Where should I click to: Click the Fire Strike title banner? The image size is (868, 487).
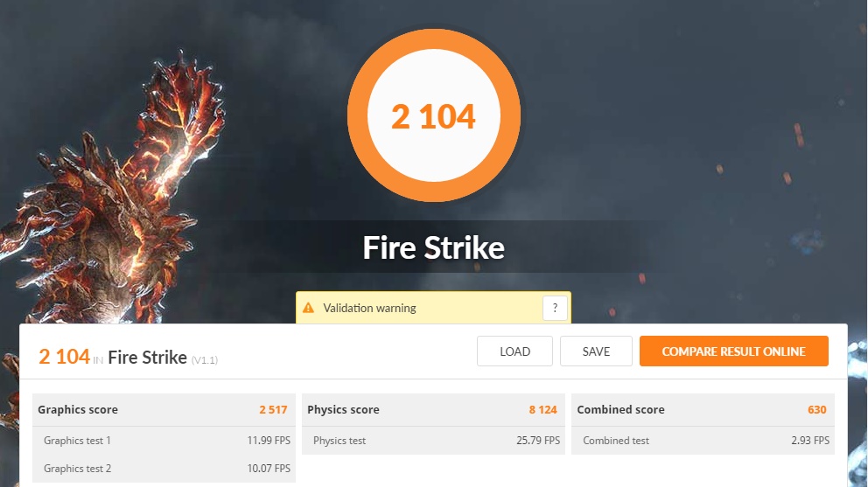point(433,247)
